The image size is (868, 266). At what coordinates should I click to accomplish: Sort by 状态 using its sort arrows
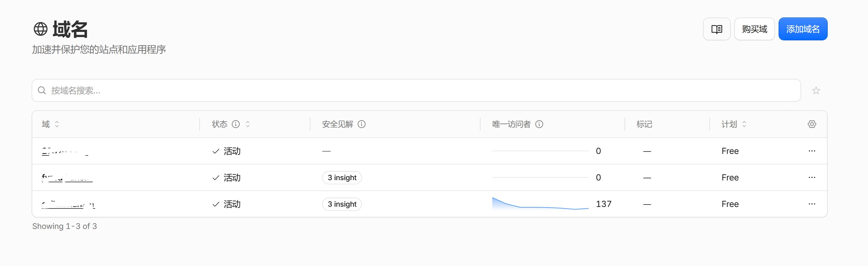tap(248, 124)
